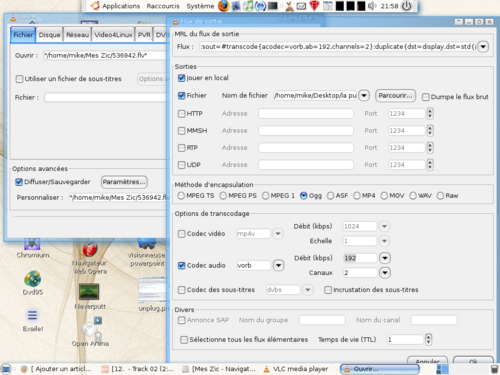Switch to the Disque tab
Screen dimensions: 500x375
(49, 35)
